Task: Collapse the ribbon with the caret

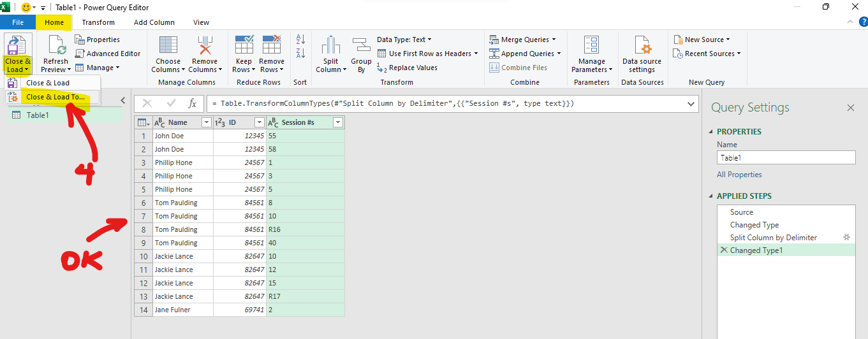Action: click(849, 22)
